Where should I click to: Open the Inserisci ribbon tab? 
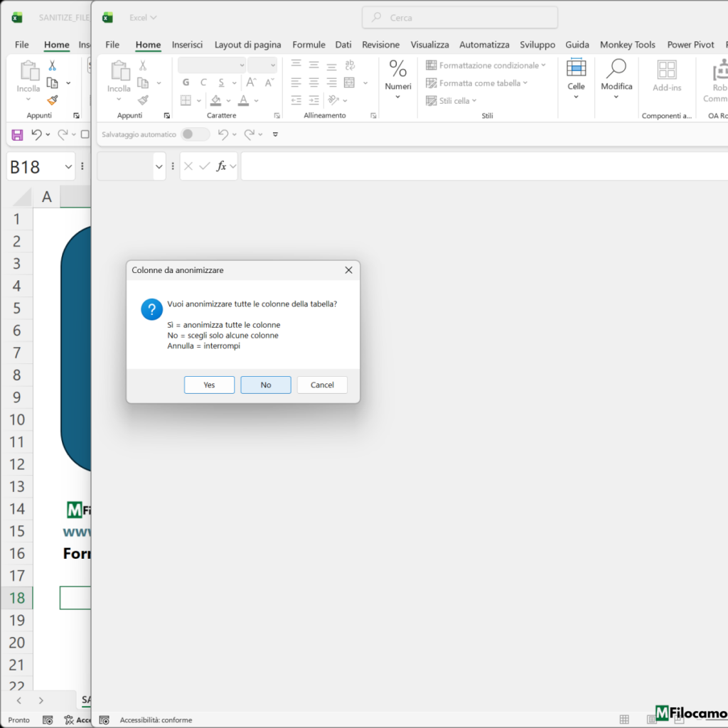(x=187, y=45)
